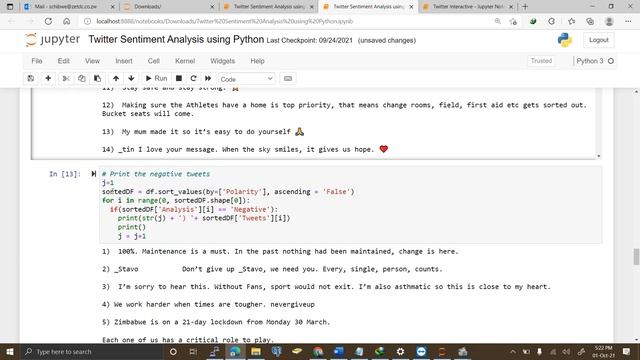Interrupt the kernel with stop icon
640x360 pixels.
tap(179, 78)
